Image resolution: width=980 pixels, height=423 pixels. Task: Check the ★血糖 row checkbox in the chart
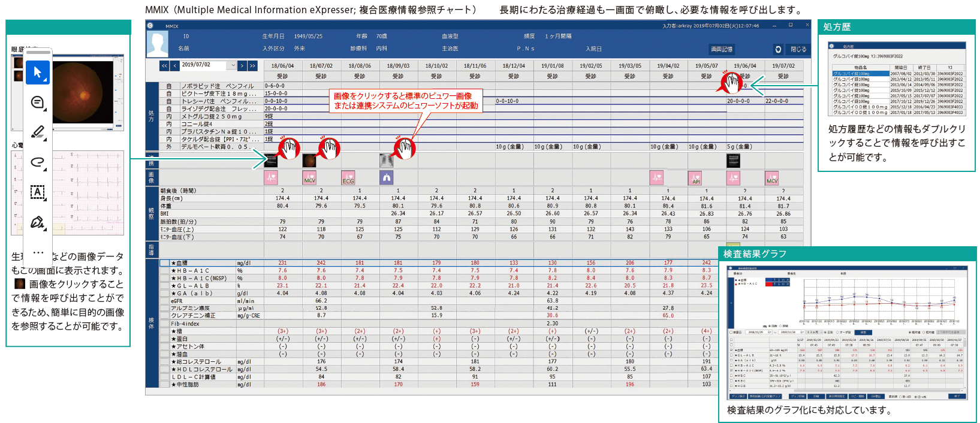coord(164,263)
